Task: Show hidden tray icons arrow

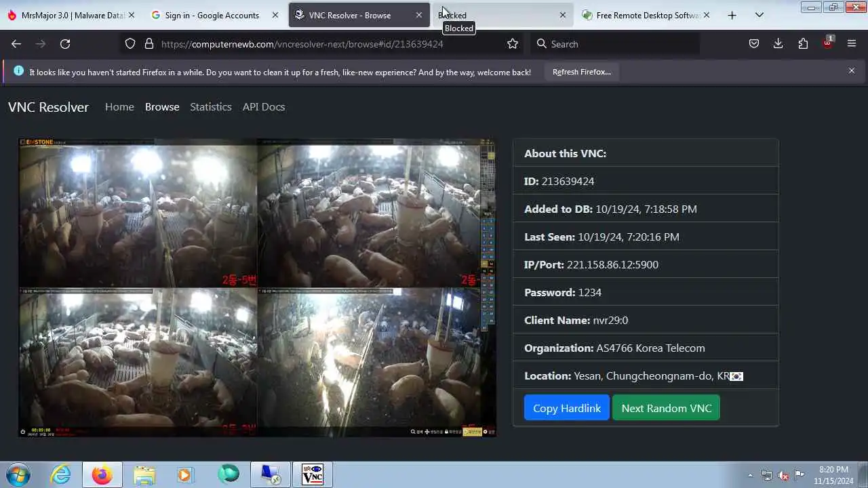Action: click(x=750, y=475)
